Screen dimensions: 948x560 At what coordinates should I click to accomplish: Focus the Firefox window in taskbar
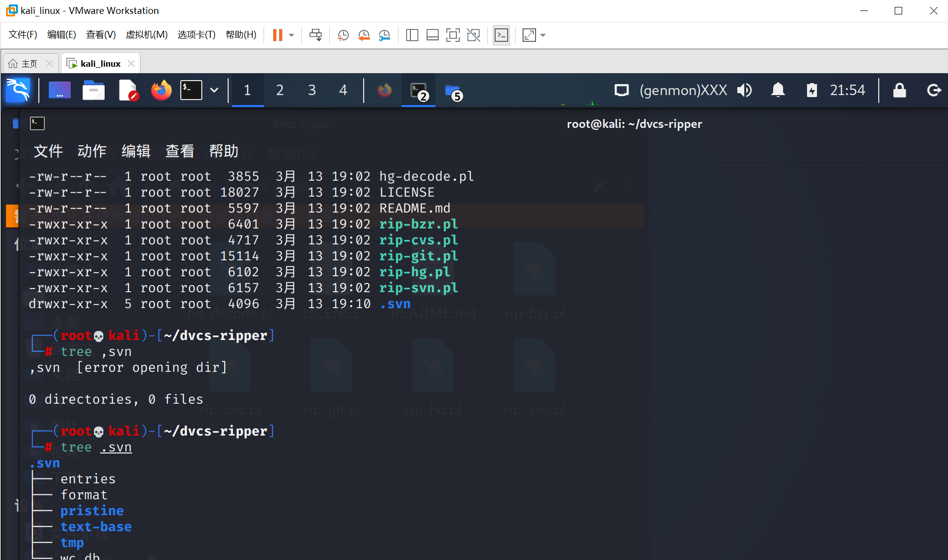384,90
